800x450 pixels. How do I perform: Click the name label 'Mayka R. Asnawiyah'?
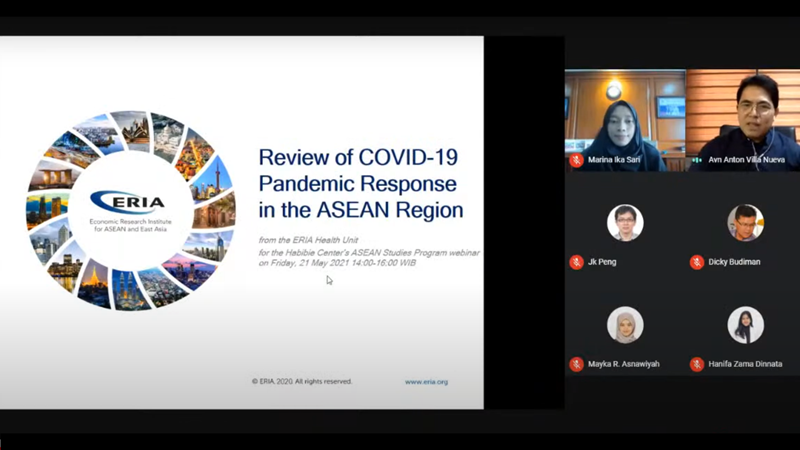point(623,364)
